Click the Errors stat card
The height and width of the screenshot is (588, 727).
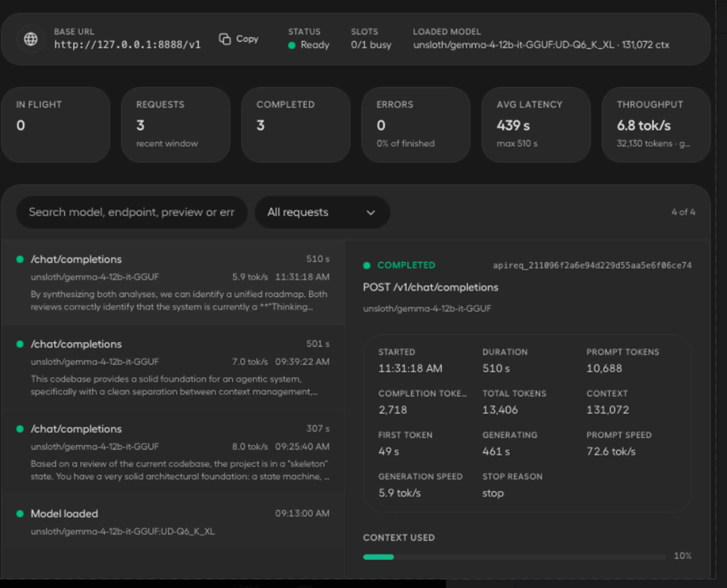(416, 125)
